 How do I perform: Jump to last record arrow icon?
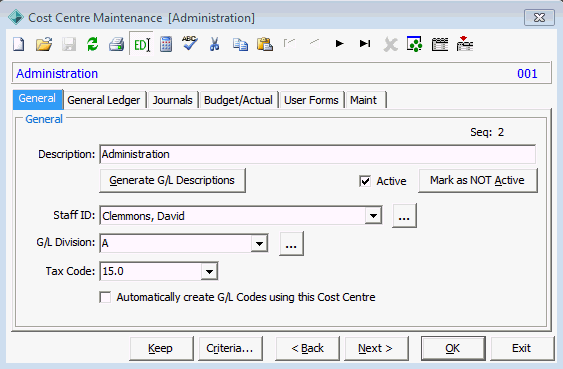click(365, 44)
